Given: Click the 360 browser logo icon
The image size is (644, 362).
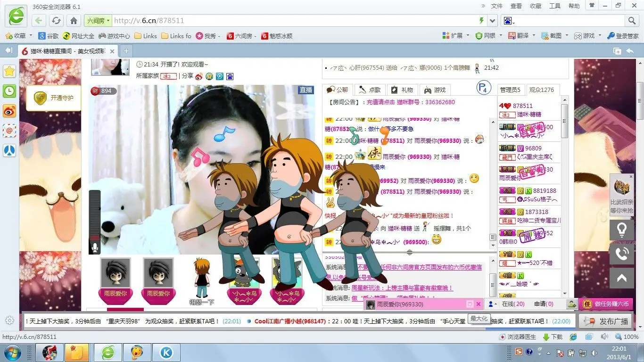Looking at the screenshot, I should click(16, 16).
